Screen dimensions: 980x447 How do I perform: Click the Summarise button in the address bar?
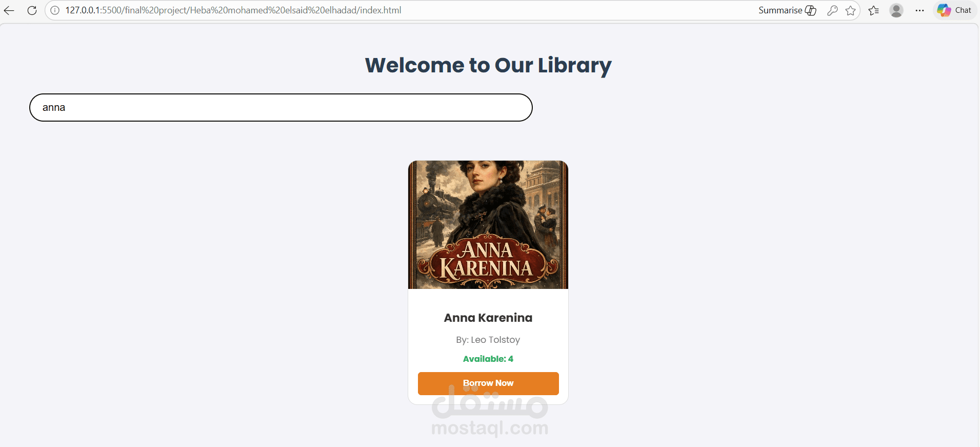tap(787, 10)
